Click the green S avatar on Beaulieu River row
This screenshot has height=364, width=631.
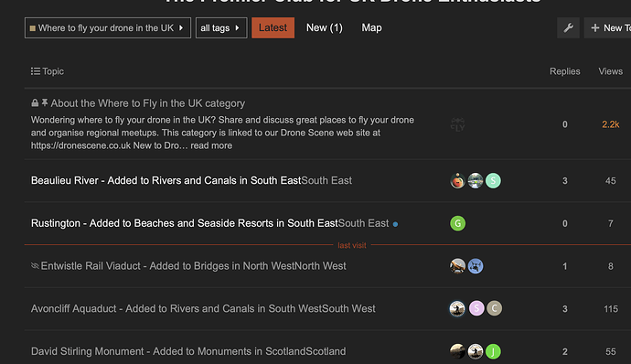[x=493, y=181]
